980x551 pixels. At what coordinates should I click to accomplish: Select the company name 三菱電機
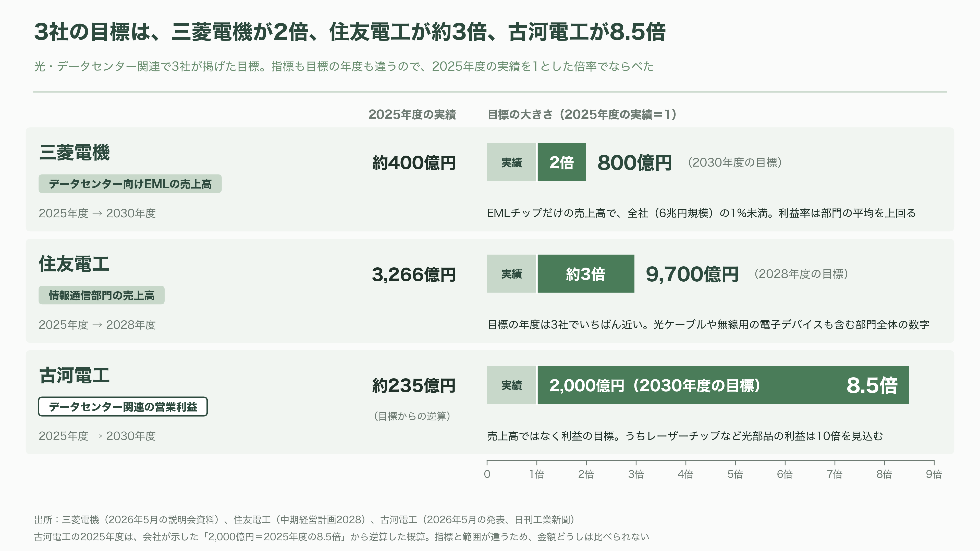tap(74, 153)
